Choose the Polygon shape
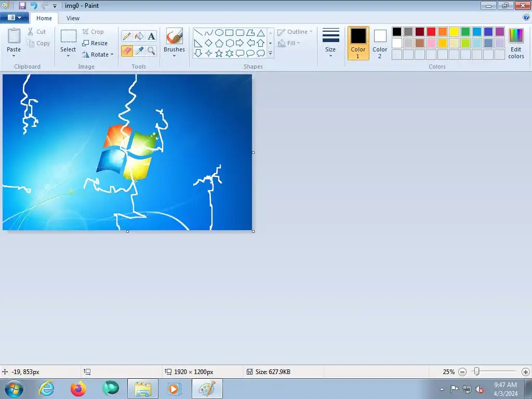This screenshot has height=399, width=532. [250, 33]
